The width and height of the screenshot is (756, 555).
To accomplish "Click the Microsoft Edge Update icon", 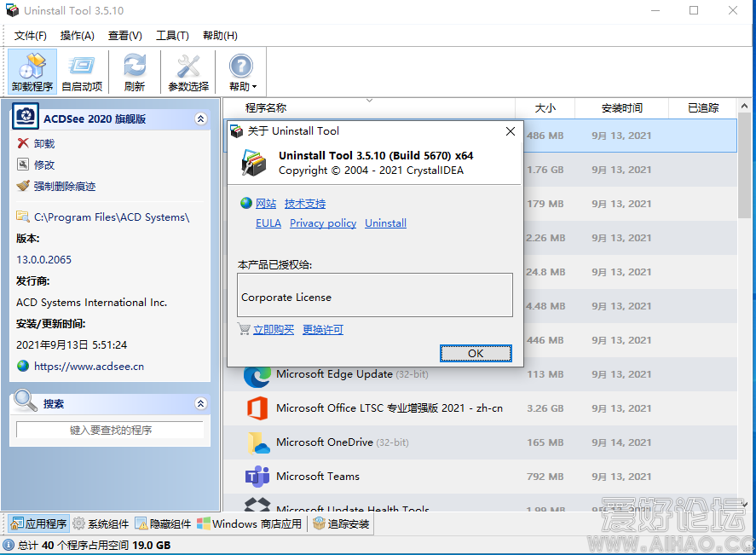I will click(x=257, y=375).
